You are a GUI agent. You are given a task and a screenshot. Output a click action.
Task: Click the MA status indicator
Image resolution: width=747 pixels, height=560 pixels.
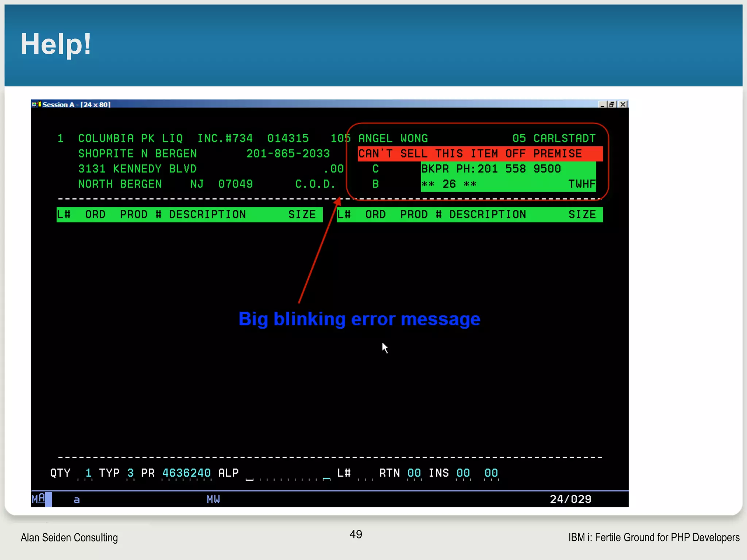coord(39,499)
